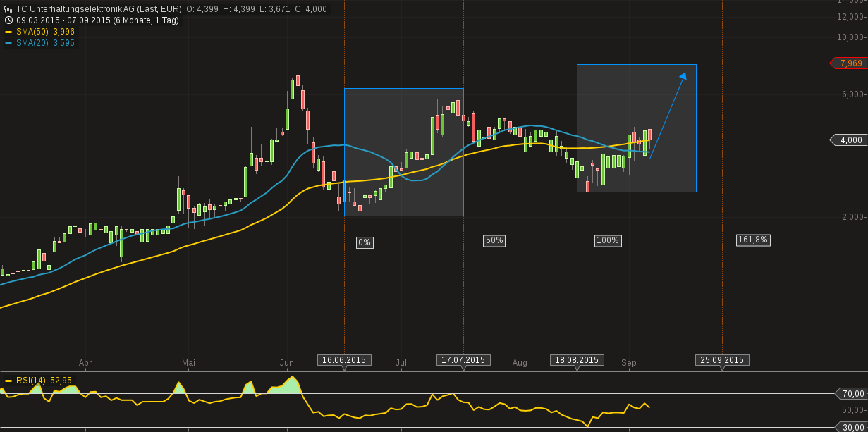This screenshot has width=868, height=432.
Task: Click the 17.07.2015 date marker
Action: click(x=463, y=360)
